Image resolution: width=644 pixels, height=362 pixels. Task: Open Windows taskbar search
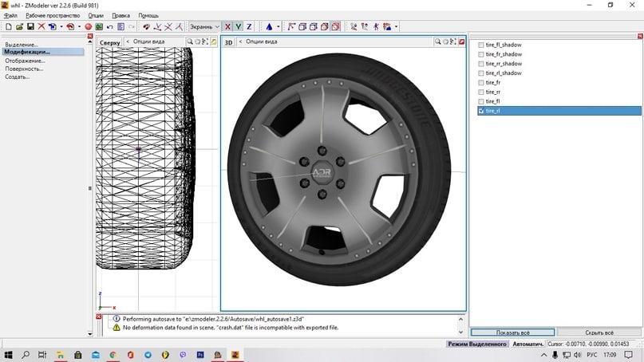tap(26, 355)
